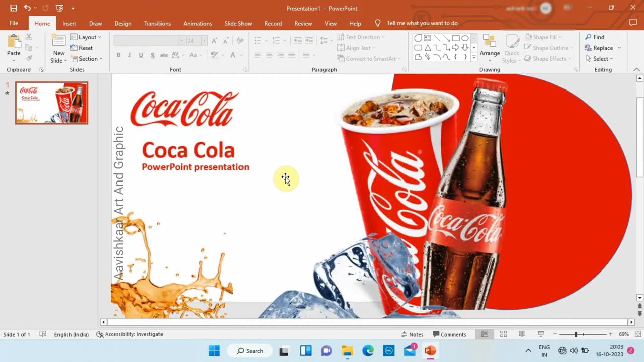Switch to Slide Sorter view icon

[503, 334]
